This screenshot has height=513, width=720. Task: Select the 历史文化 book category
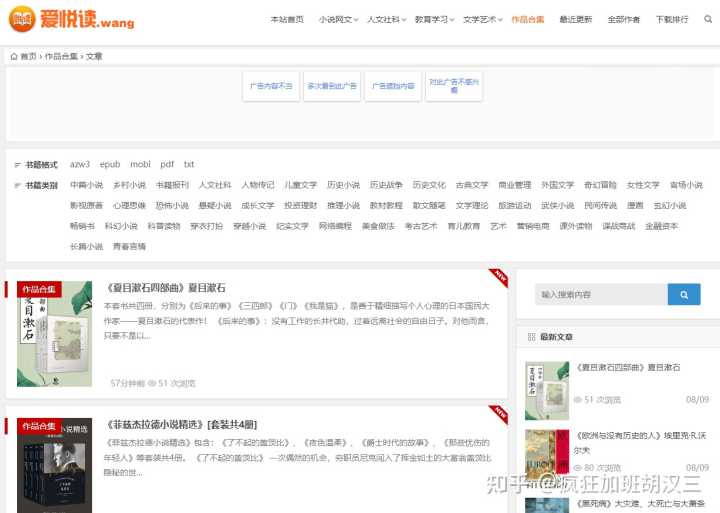tap(429, 185)
